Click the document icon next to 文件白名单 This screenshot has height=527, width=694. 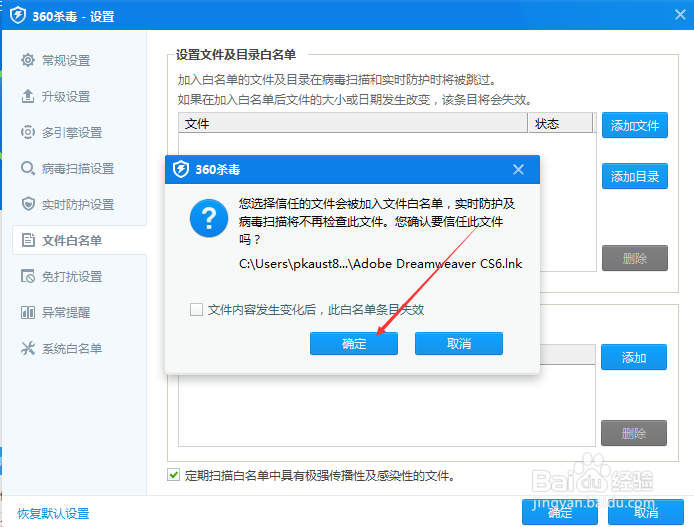click(28, 240)
